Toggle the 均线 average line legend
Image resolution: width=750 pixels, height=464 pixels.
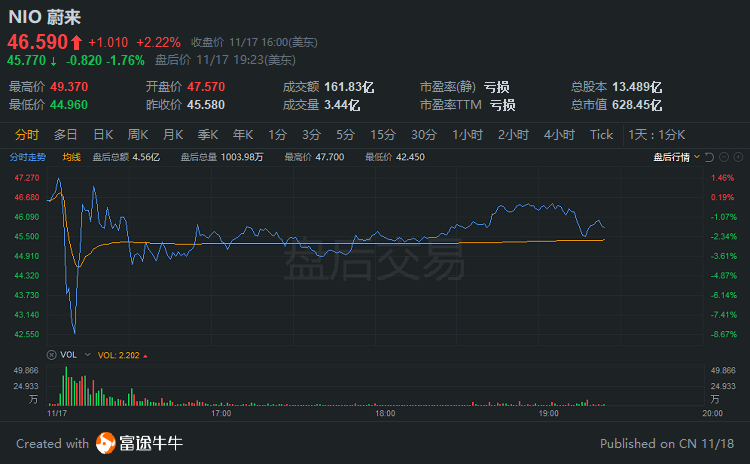point(72,157)
